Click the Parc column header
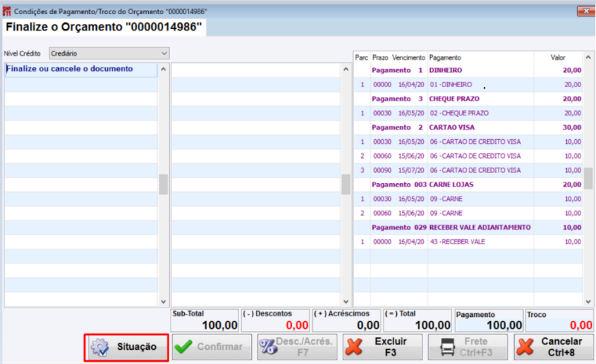596x364 pixels. point(361,57)
